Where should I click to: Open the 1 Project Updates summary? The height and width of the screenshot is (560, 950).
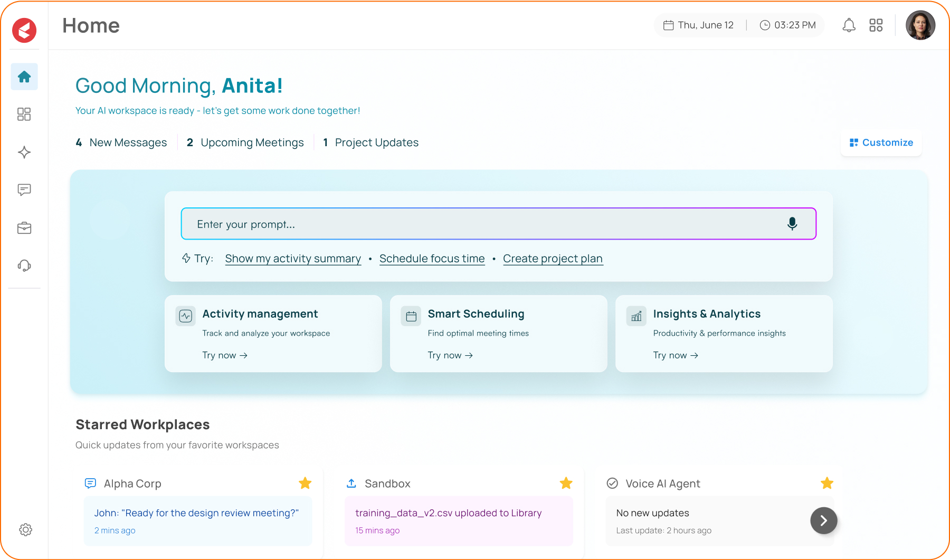pyautogui.click(x=371, y=143)
